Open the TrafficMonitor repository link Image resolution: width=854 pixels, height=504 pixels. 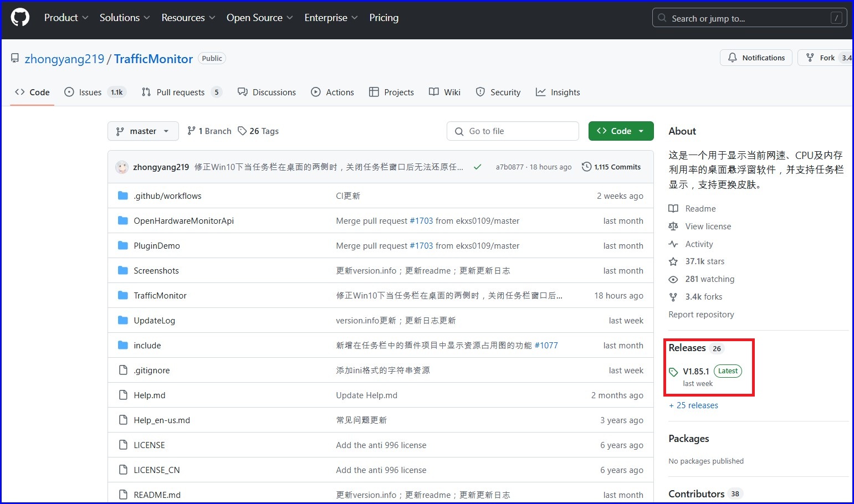pos(154,59)
